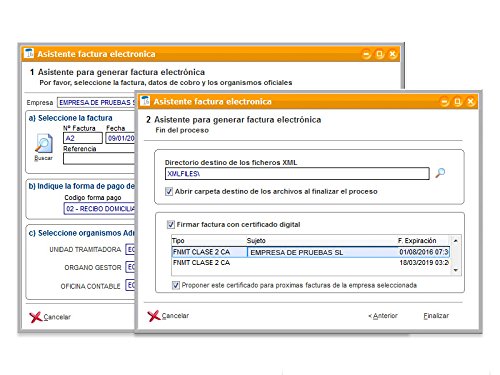
Task: Close the front Asistente factura electronica window
Action: pyautogui.click(x=471, y=102)
